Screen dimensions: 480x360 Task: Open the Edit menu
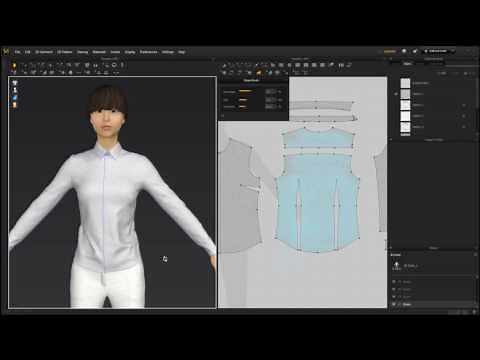(28, 52)
